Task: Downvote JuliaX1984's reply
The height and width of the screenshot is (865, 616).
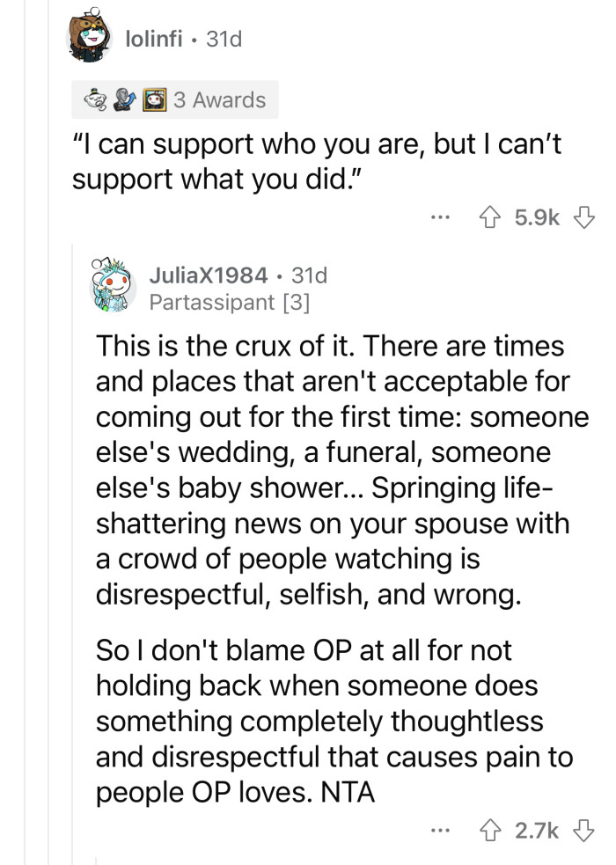Action: point(584,831)
